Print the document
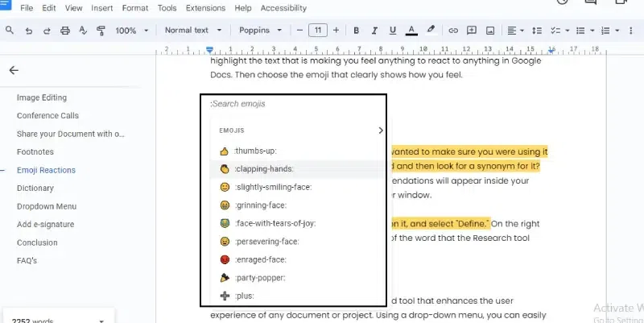The width and height of the screenshot is (644, 323). 65,31
